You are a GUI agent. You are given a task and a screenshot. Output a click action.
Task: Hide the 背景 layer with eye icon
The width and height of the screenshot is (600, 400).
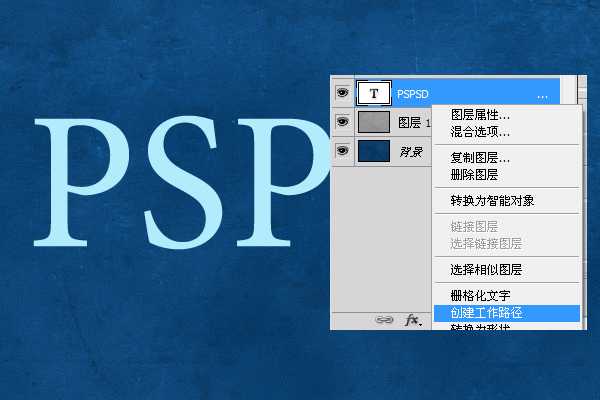(x=342, y=152)
